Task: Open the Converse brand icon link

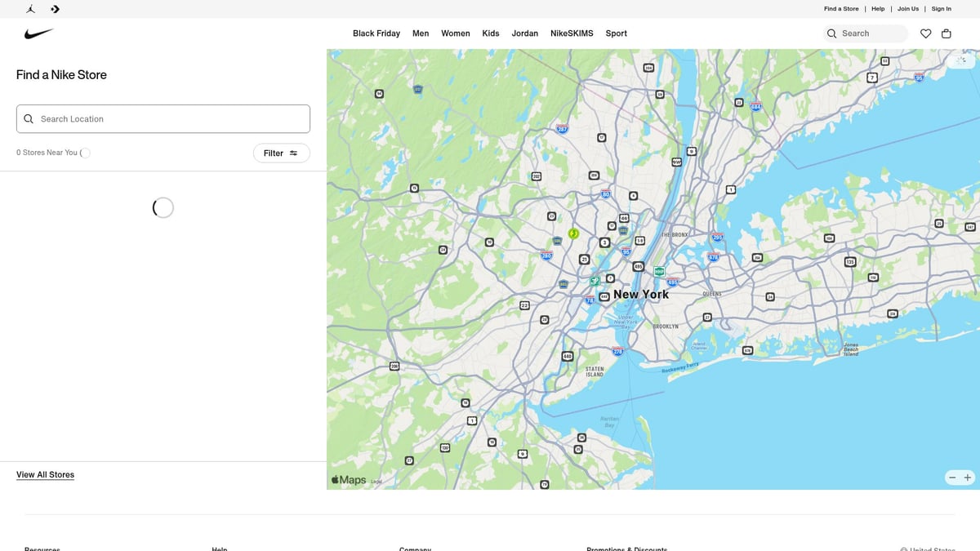Action: [x=55, y=9]
